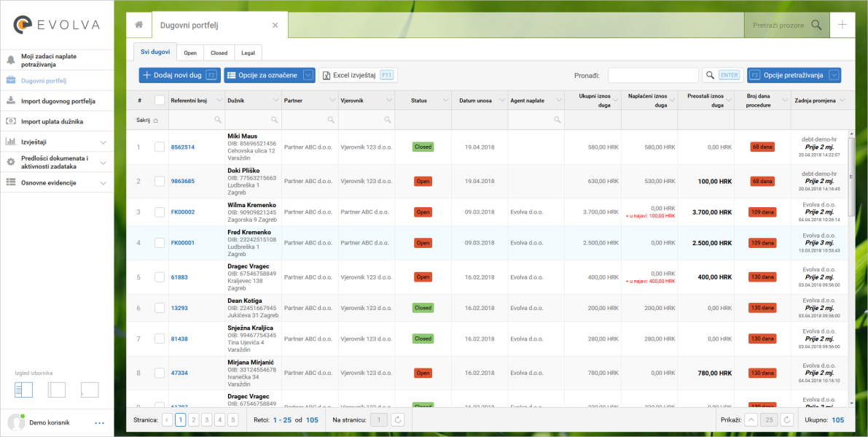Screen dimensions: 868x437
Task: Open Moji zadaci naplate potraživanja bell
Action: coord(10,61)
